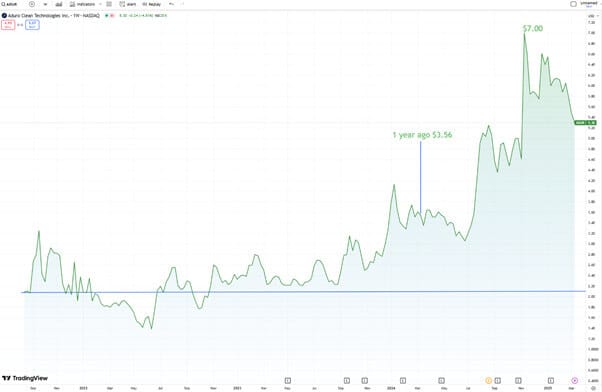Click the event marker before Nov 2023

click(365, 380)
